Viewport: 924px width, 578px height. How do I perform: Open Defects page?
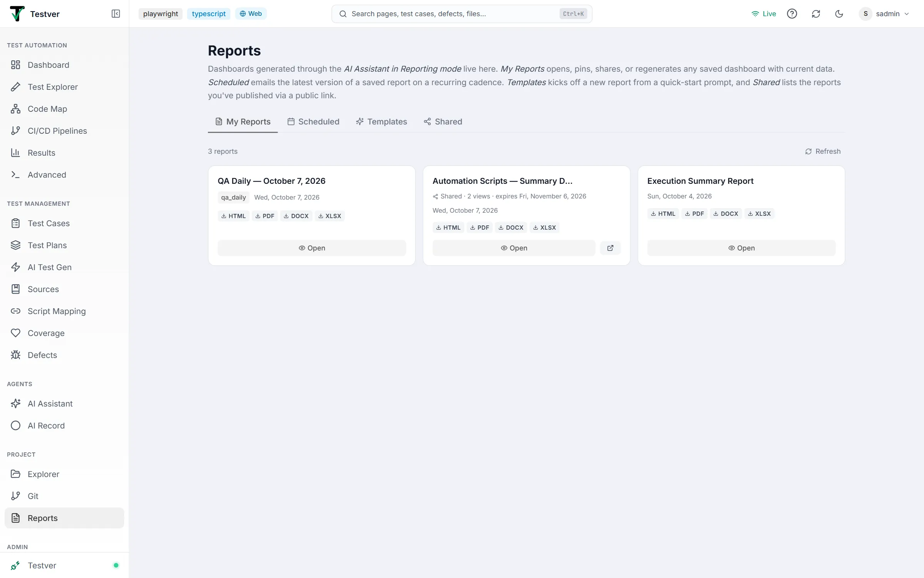click(64, 355)
